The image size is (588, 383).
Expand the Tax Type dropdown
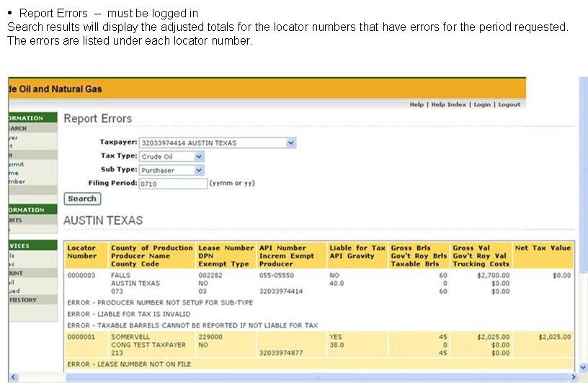(199, 156)
